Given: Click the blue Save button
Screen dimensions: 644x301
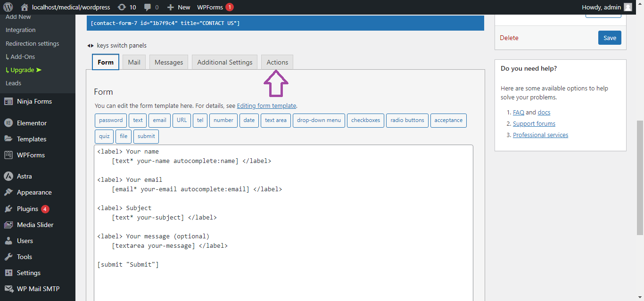Looking at the screenshot, I should [x=610, y=38].
